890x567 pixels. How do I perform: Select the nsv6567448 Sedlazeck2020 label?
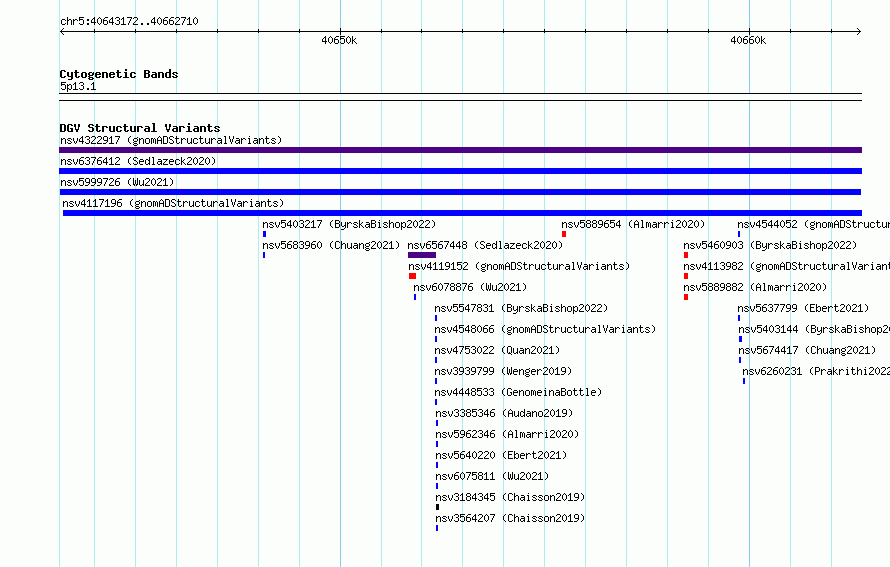485,245
